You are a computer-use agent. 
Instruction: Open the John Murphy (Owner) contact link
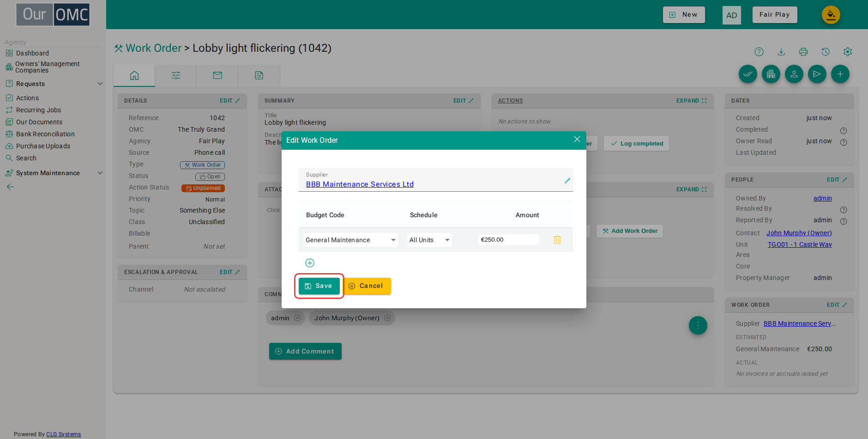[x=799, y=233]
